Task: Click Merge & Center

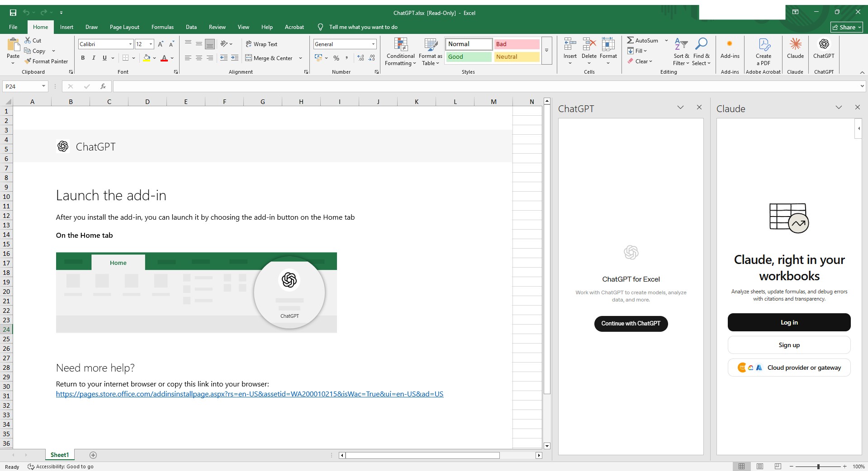Action: click(x=269, y=58)
